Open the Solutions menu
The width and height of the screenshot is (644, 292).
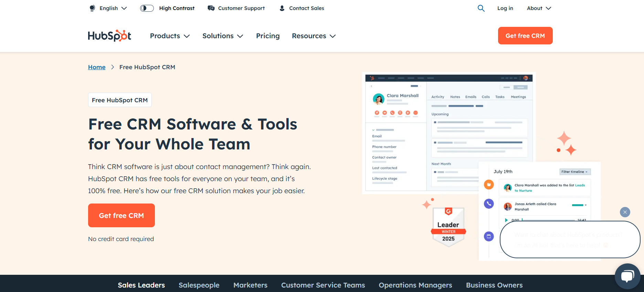pyautogui.click(x=223, y=36)
